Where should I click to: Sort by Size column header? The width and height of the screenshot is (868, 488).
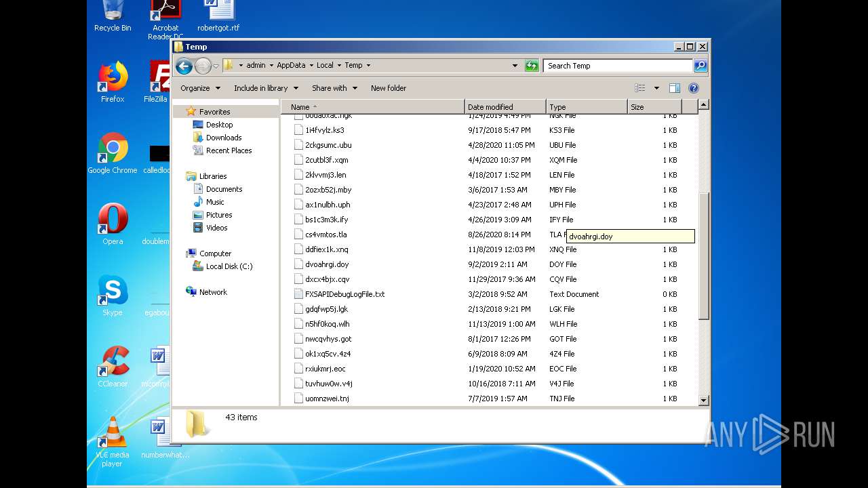(654, 107)
